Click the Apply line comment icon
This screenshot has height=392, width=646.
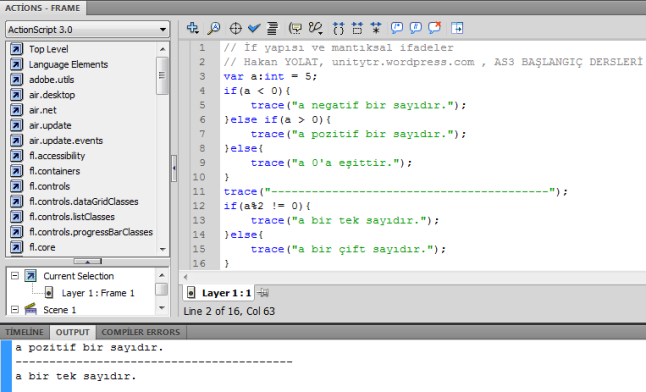click(x=416, y=28)
